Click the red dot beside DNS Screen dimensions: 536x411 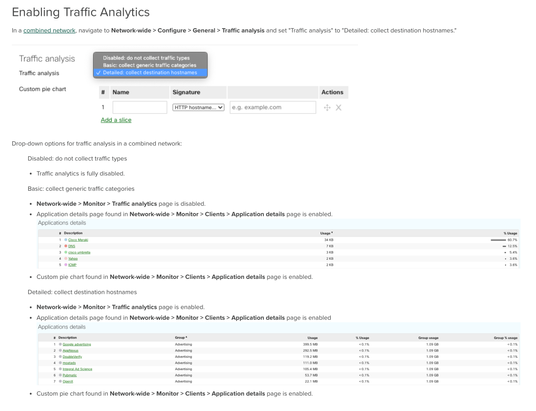tap(66, 246)
